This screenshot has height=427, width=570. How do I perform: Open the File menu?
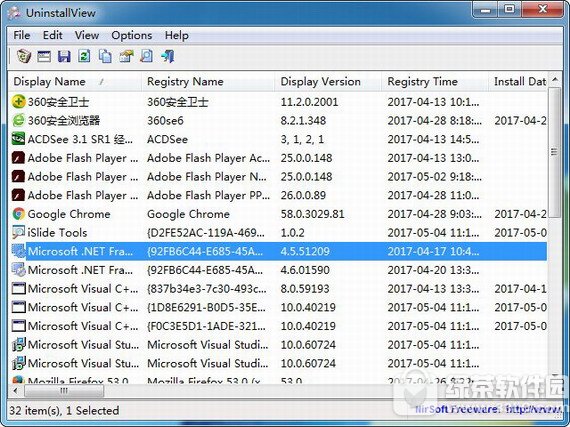[x=22, y=35]
